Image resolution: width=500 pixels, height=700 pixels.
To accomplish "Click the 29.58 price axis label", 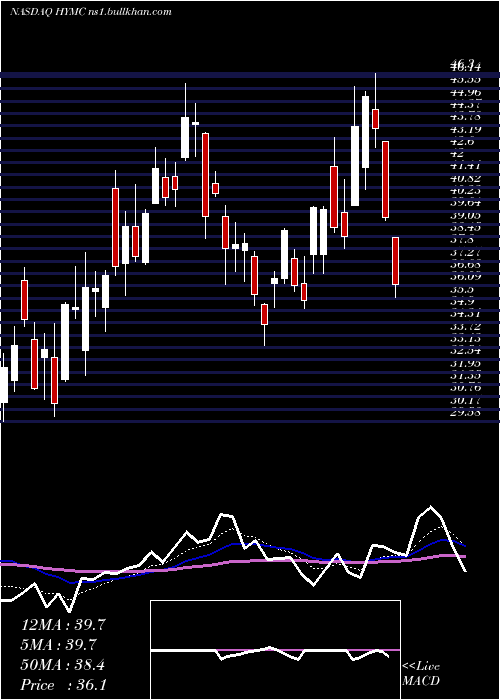I will pos(466,413).
